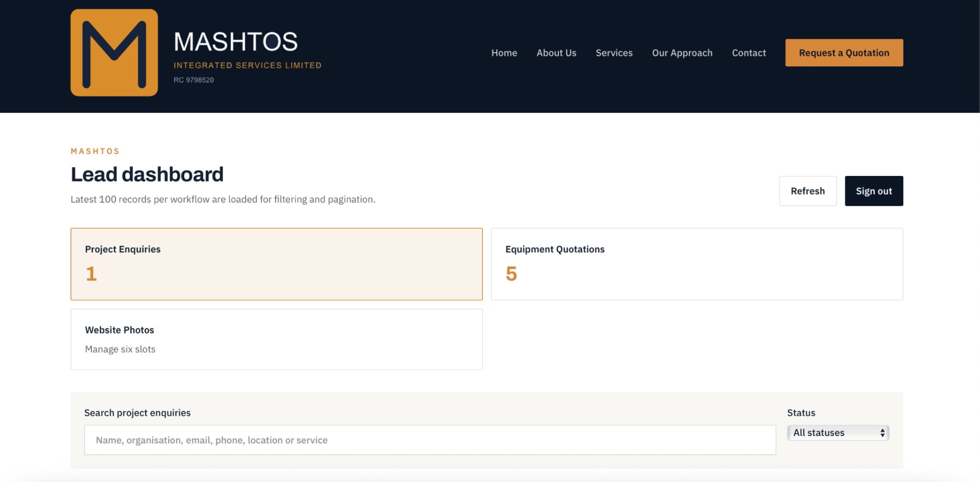Click the RC 9798520 text
The image size is (980, 482).
(193, 80)
